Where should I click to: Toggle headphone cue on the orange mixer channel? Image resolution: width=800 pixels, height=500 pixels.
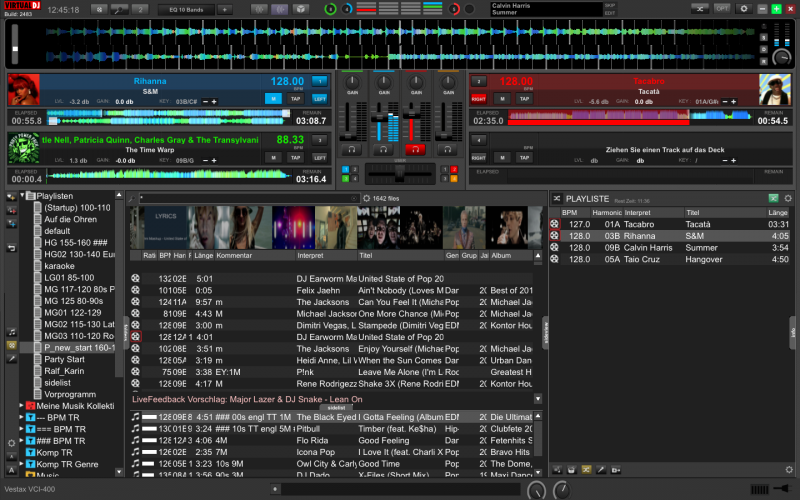tap(447, 149)
